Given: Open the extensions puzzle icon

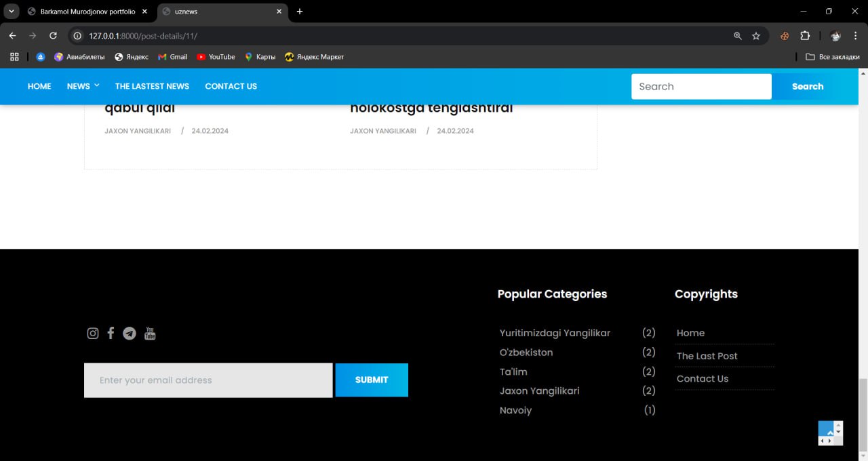Looking at the screenshot, I should (805, 36).
